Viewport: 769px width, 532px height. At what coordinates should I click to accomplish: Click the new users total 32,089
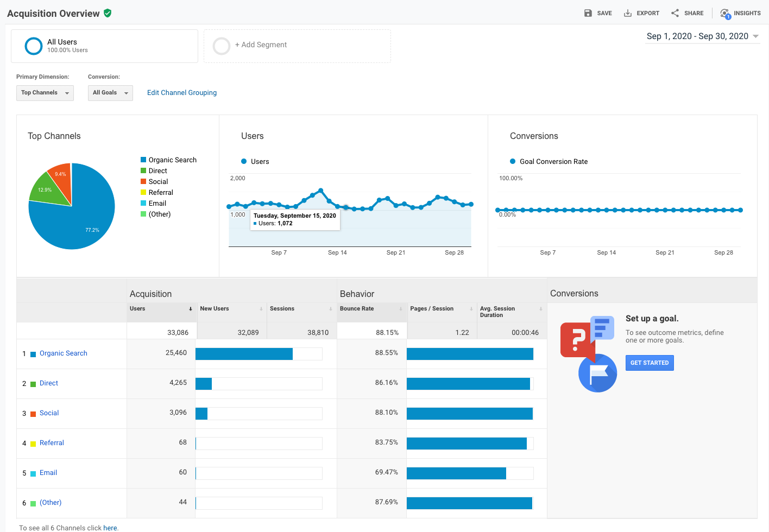(248, 332)
